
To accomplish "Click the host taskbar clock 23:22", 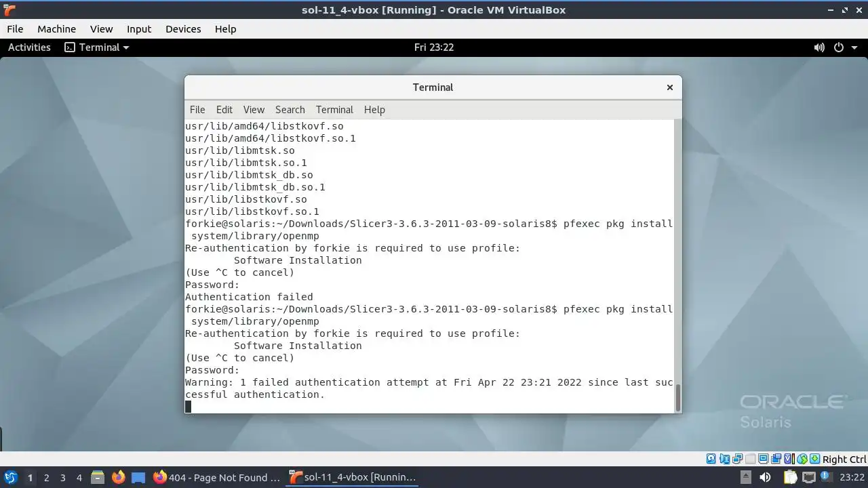I will coord(852,477).
